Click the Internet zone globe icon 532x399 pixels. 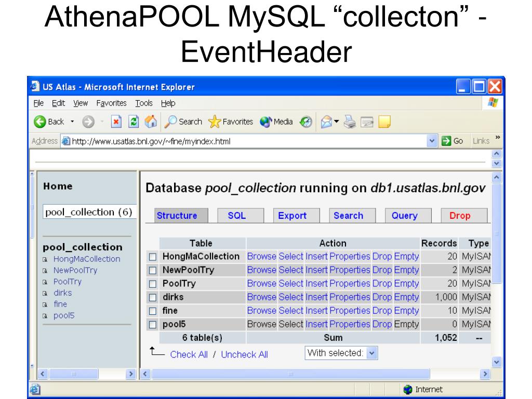(x=408, y=390)
